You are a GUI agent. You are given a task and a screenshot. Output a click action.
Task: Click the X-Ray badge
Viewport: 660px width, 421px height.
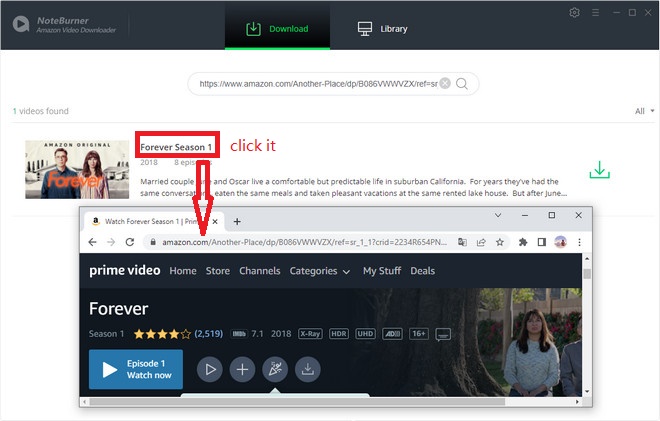click(310, 334)
